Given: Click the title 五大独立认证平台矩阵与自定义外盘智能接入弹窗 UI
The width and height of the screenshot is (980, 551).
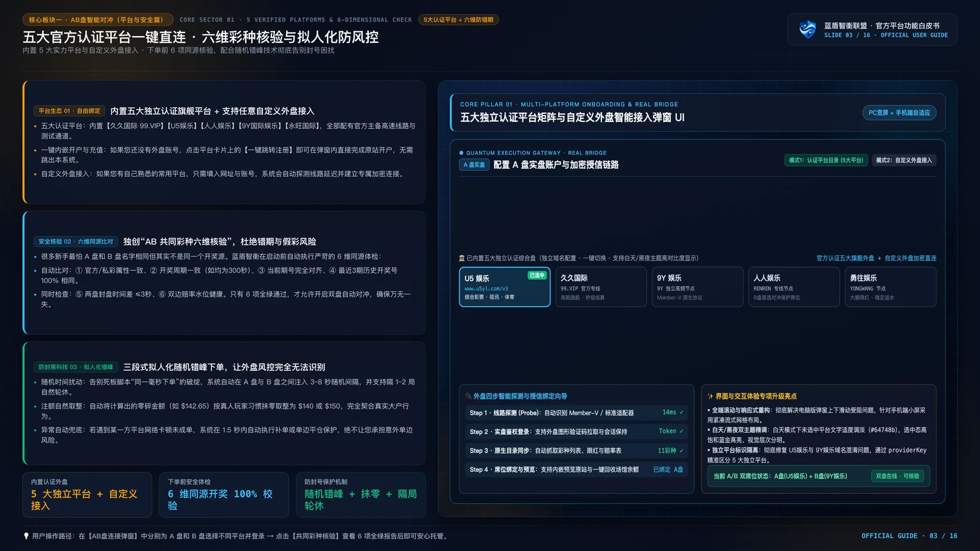Looking at the screenshot, I should [572, 117].
